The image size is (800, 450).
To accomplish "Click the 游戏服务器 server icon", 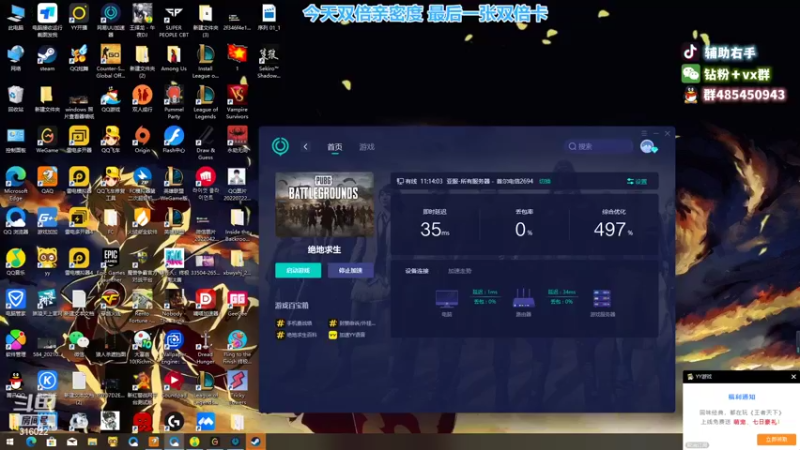I will (602, 298).
